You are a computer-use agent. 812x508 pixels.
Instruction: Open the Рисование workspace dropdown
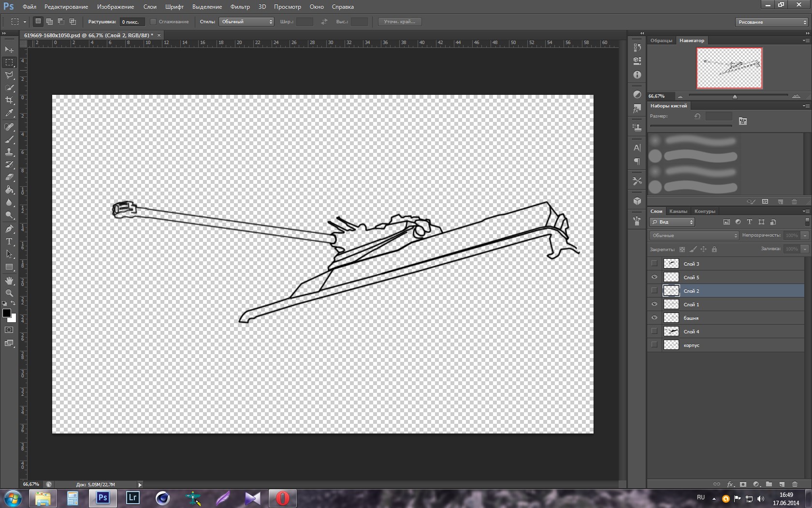(x=772, y=22)
